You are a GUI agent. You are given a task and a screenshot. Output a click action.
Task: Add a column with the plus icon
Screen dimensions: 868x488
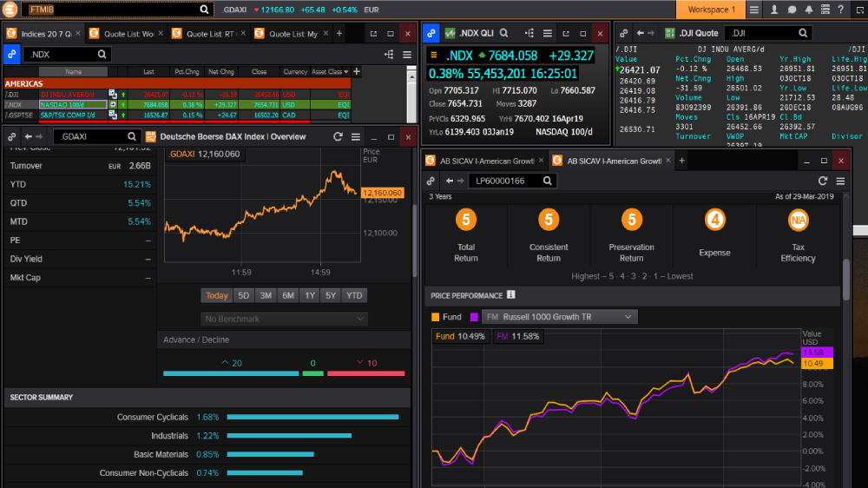357,71
